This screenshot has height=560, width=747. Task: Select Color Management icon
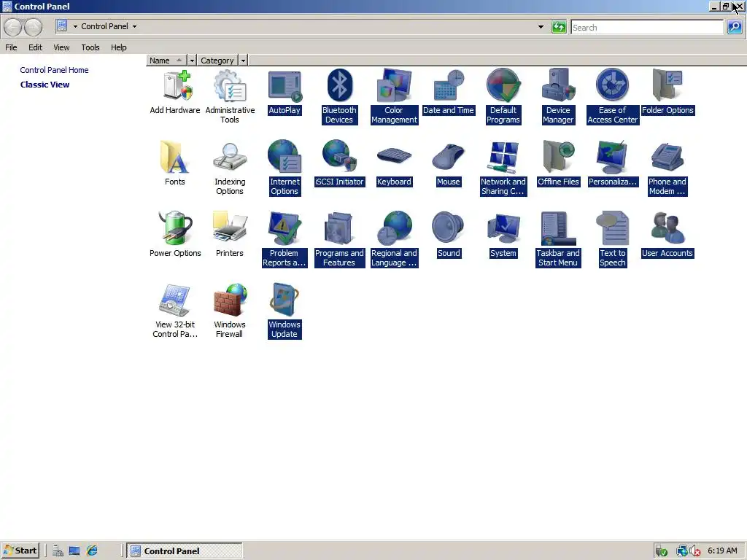[x=394, y=97]
